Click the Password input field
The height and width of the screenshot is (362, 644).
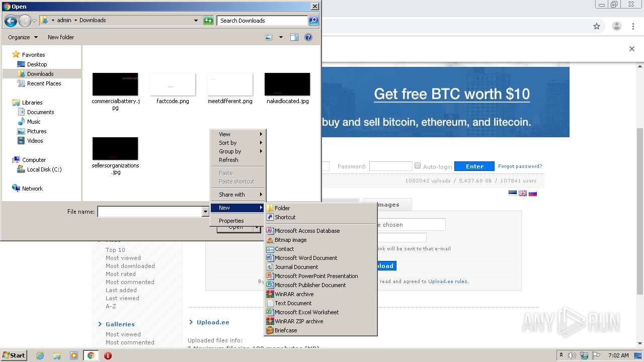tap(390, 166)
